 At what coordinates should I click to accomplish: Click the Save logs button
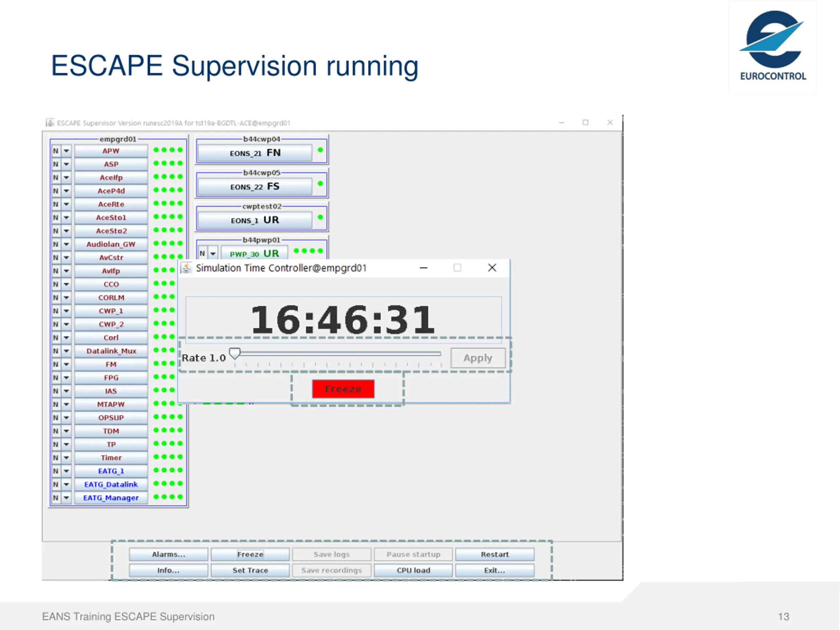[x=331, y=554]
